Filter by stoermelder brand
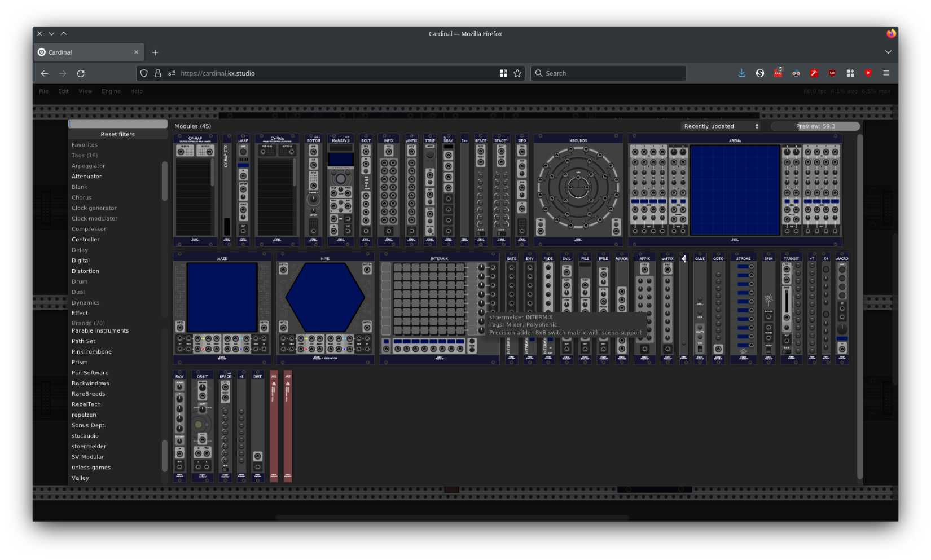The image size is (931, 560). (x=89, y=447)
